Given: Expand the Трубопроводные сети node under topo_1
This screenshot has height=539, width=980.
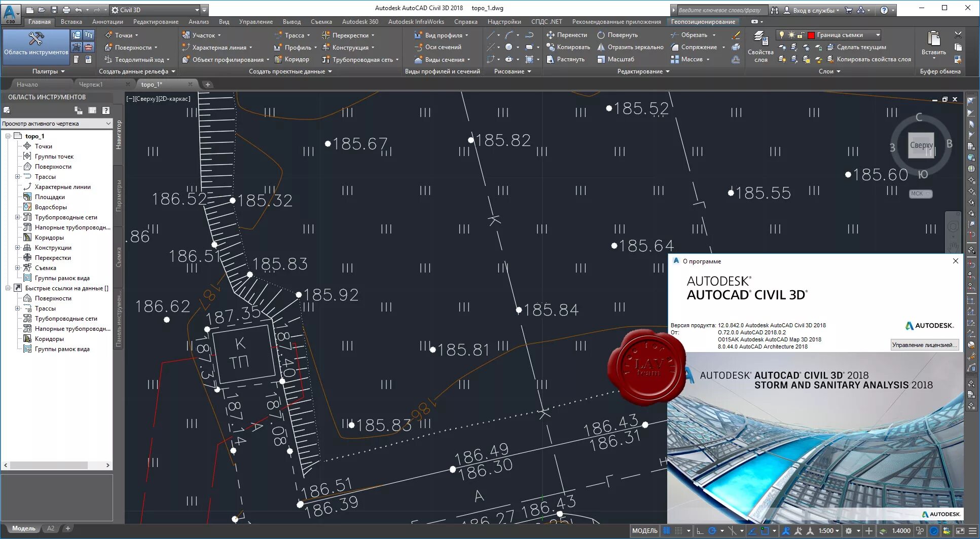Looking at the screenshot, I should [x=18, y=217].
